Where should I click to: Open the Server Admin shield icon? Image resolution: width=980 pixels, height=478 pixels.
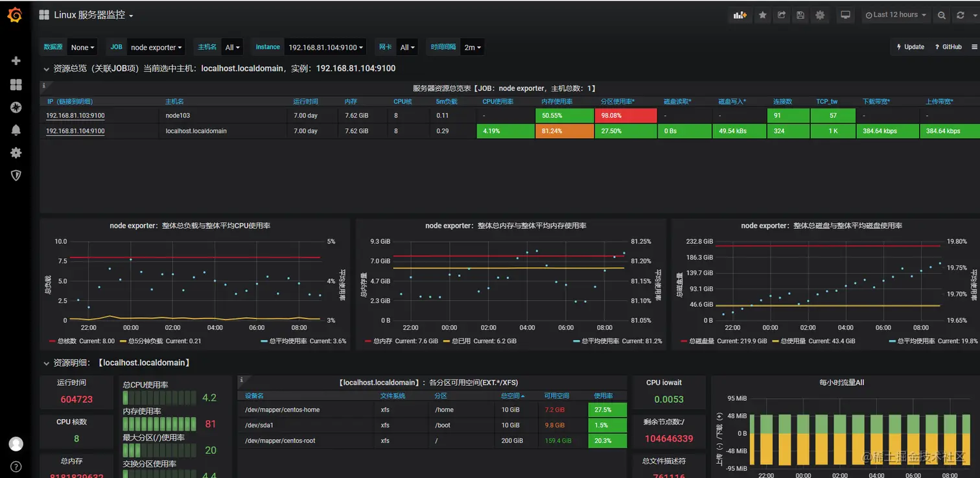(x=16, y=175)
